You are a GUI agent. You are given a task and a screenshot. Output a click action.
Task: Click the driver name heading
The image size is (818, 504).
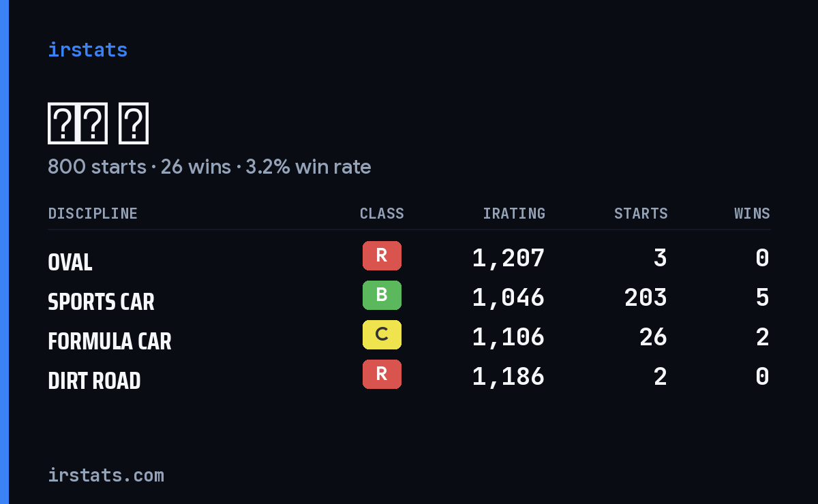pos(98,123)
